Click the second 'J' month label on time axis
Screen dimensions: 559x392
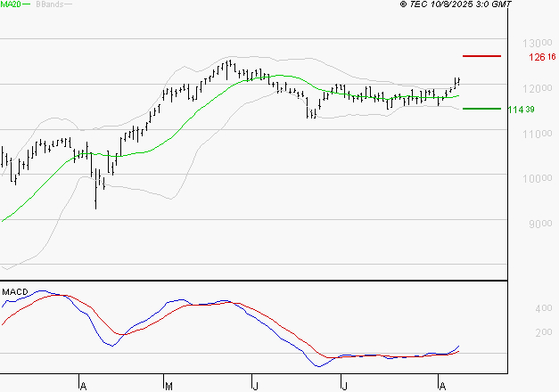coord(344,386)
